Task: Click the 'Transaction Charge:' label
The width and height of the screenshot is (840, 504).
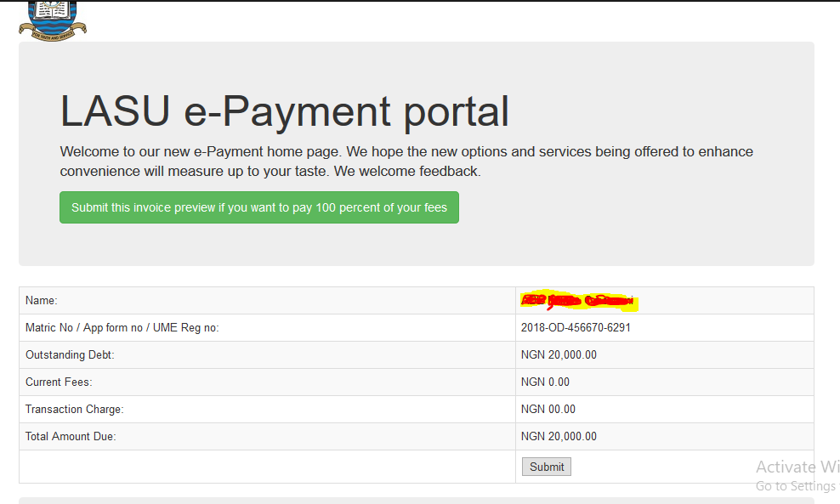Action: click(75, 409)
